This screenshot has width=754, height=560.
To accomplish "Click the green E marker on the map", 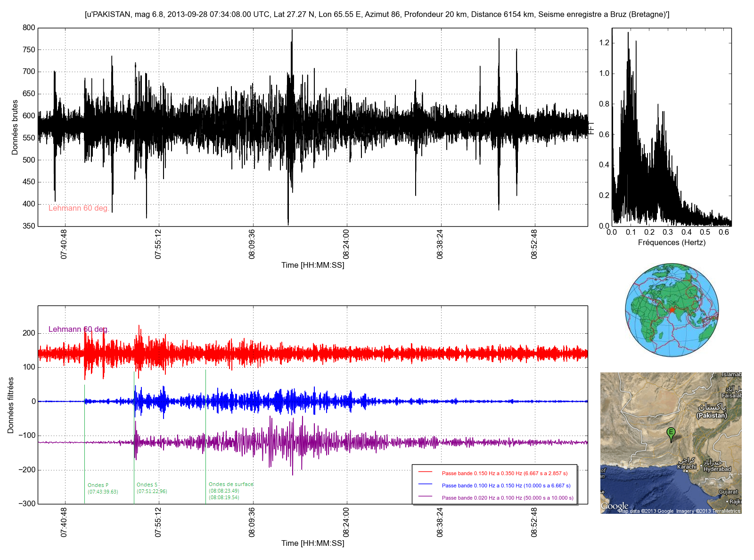I will [671, 433].
